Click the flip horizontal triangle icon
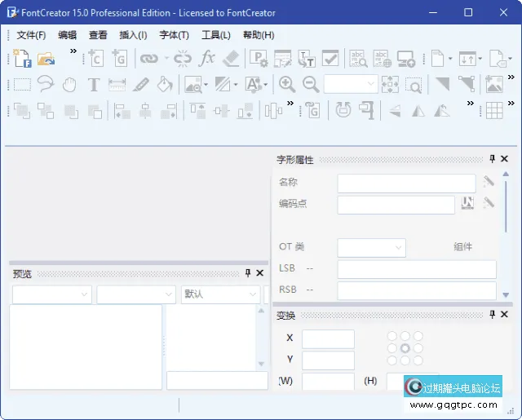 (x=418, y=111)
